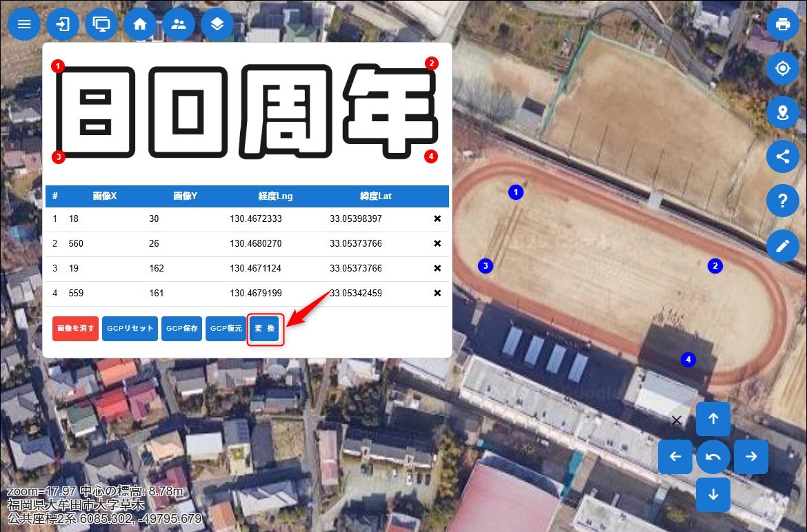
Task: Share the map via share icon
Action: (x=783, y=156)
